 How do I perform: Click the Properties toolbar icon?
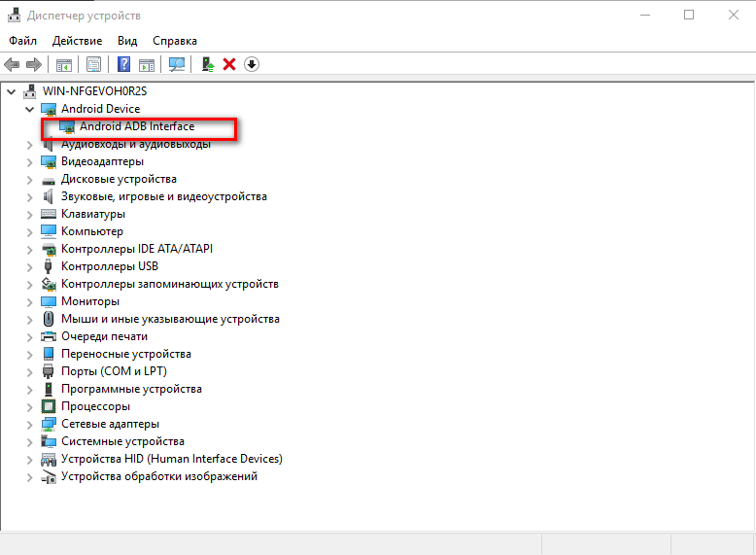94,64
